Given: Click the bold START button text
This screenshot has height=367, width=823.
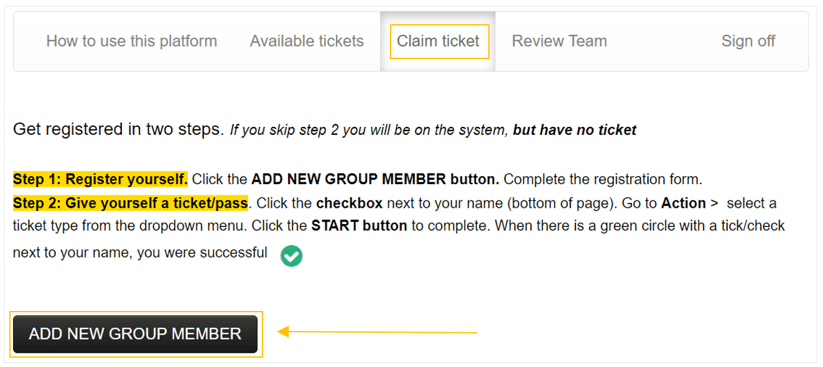Looking at the screenshot, I should point(359,226).
